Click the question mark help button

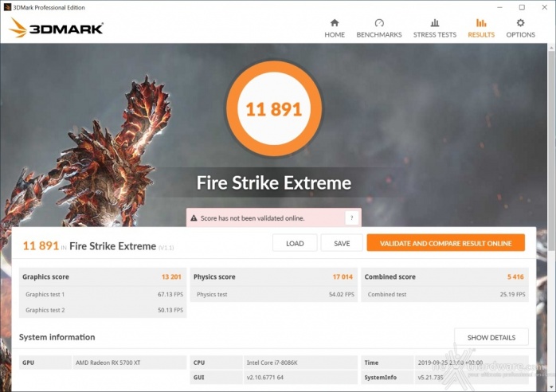tap(351, 218)
